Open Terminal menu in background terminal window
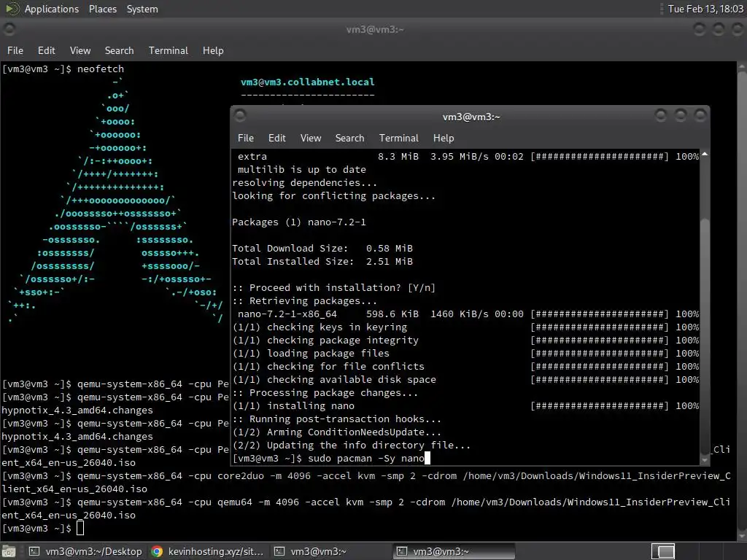The image size is (747, 560). click(169, 50)
